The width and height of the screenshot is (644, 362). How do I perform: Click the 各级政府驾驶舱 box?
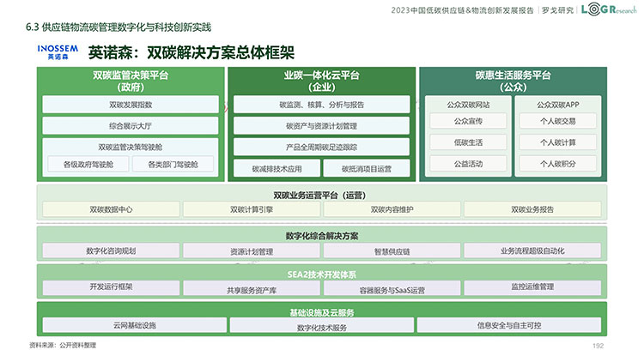tap(88, 164)
